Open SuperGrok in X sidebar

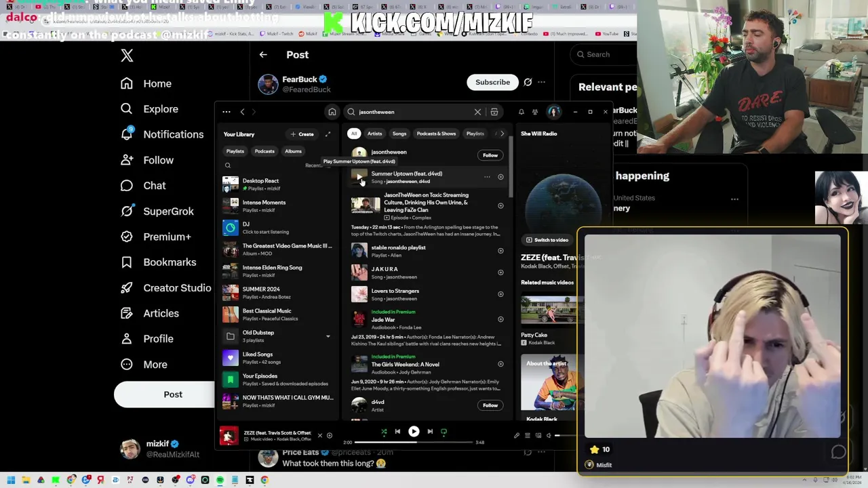coord(157,211)
